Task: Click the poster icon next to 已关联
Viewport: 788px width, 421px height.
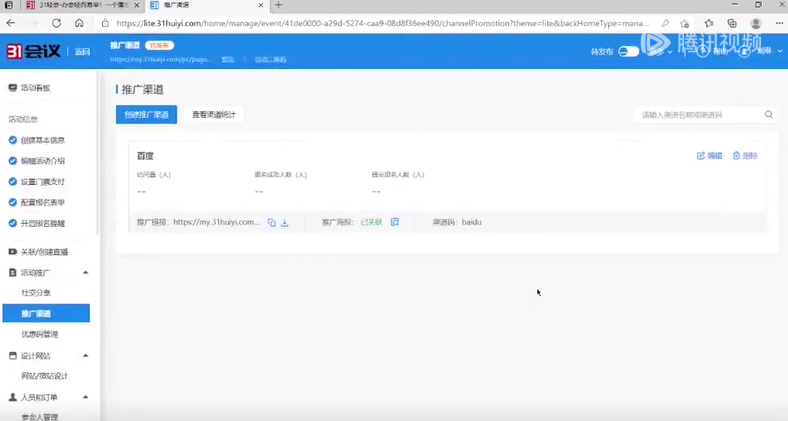Action: tap(395, 222)
